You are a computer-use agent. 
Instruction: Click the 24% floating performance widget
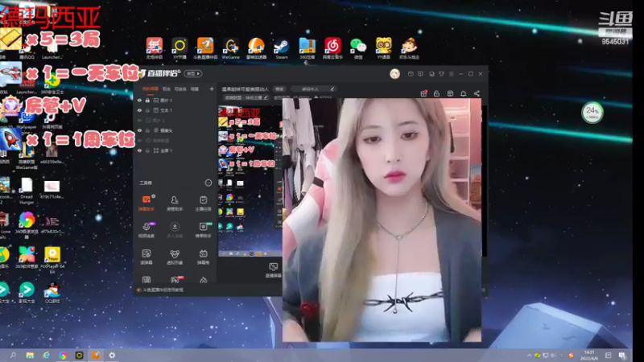592,112
